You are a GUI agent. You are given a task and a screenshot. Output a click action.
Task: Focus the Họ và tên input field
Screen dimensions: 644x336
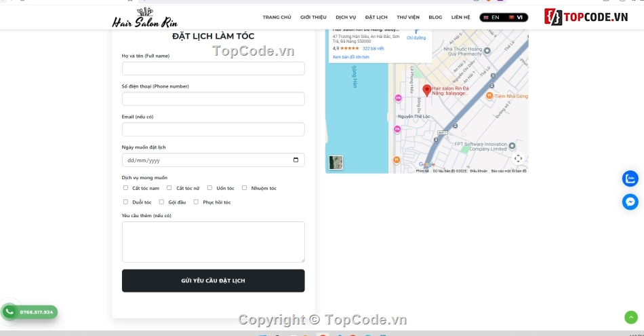(213, 69)
